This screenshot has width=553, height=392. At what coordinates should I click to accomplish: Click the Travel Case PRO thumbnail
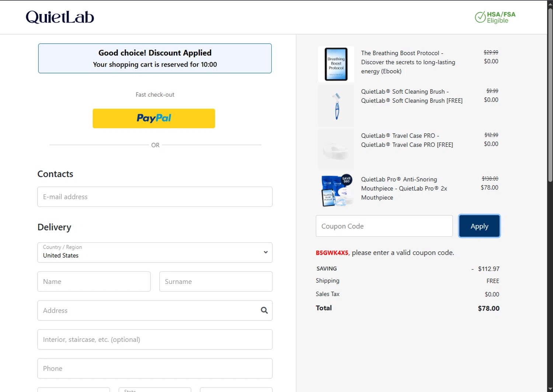pyautogui.click(x=336, y=149)
